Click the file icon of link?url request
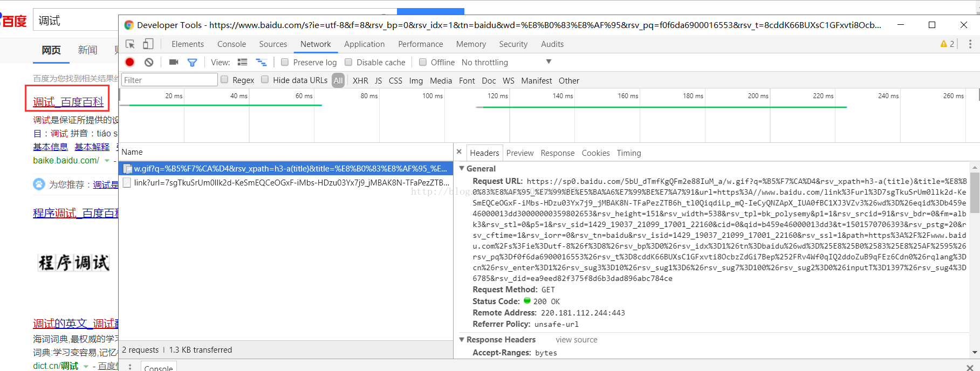The image size is (980, 371). tap(127, 183)
